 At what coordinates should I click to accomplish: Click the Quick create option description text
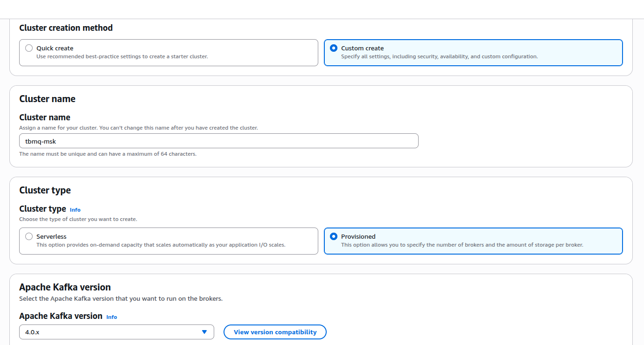[122, 56]
